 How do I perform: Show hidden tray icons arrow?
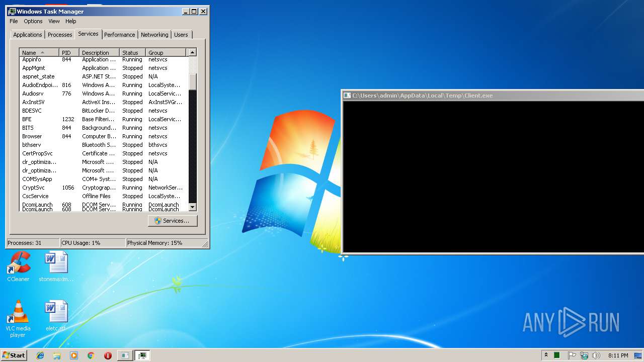tap(546, 355)
